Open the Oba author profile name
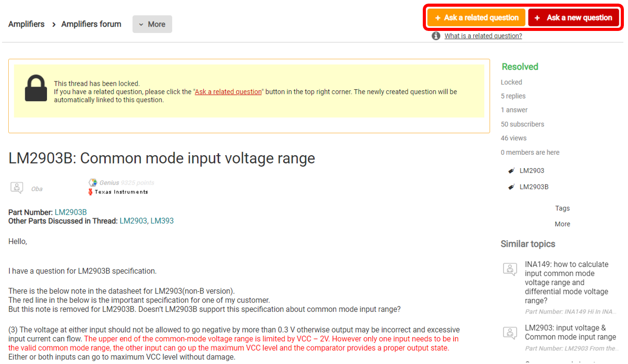Viewport: 628px width, 364px height. [x=37, y=189]
